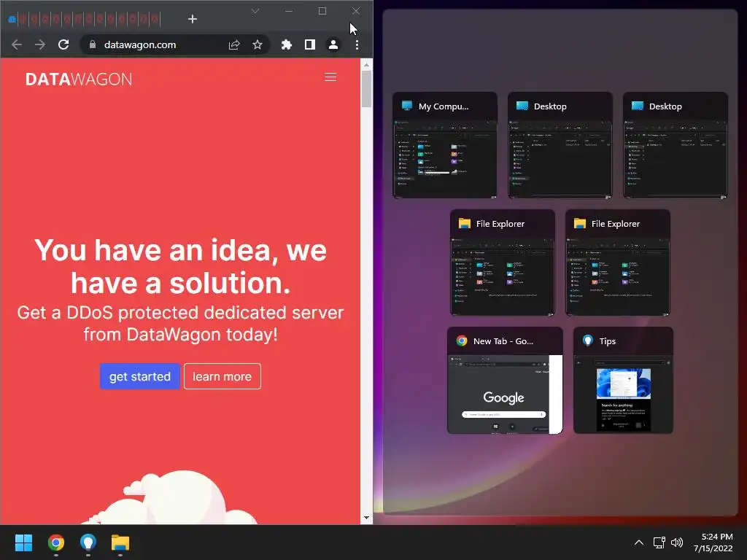
Task: Click the File Explorer taskbar icon
Action: tap(120, 542)
